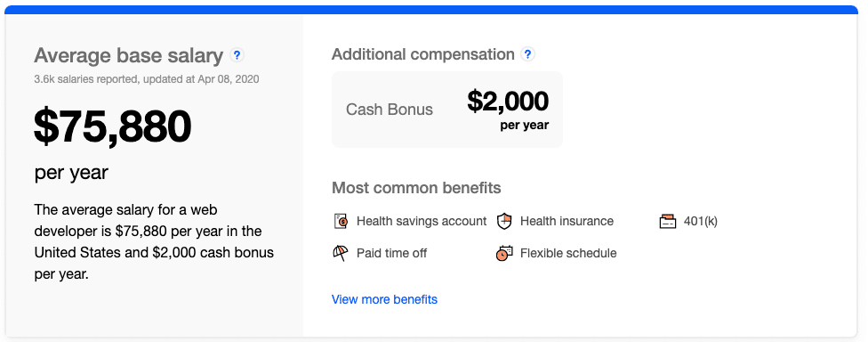Select the Flexible schedule benefit text

[x=568, y=253]
